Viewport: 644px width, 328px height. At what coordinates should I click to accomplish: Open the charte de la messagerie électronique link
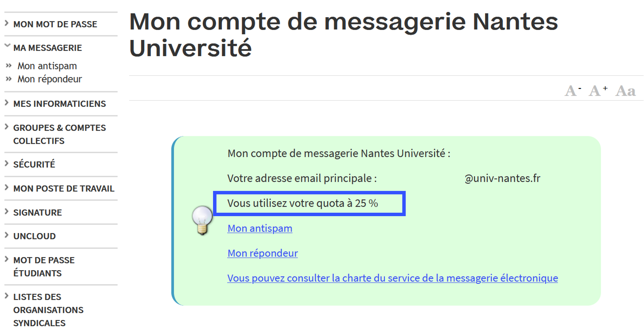(x=392, y=278)
